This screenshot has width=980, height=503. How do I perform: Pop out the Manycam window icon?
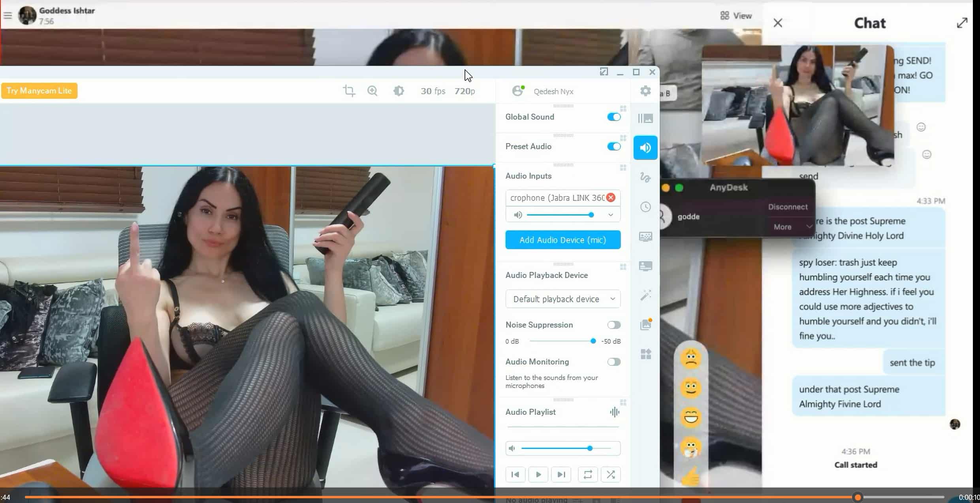pyautogui.click(x=604, y=72)
